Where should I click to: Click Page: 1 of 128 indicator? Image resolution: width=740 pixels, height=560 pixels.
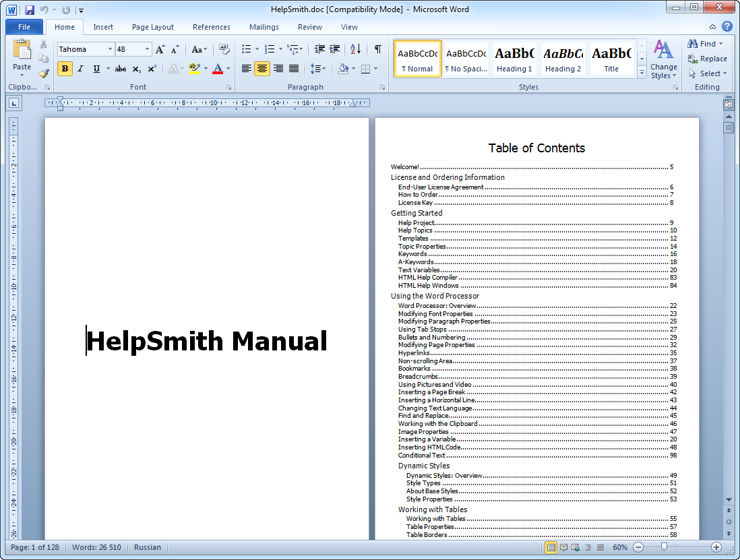click(35, 547)
